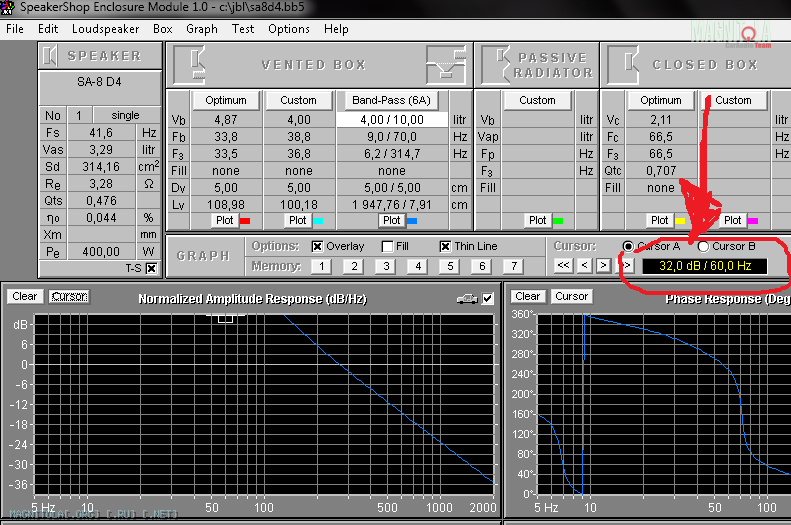791x525 pixels.
Task: Select the Cursor B radio button
Action: coord(703,246)
